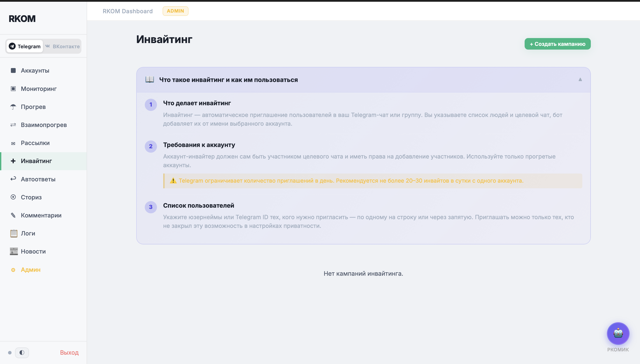Click the VK logo icon
This screenshot has height=364, width=640.
47,46
